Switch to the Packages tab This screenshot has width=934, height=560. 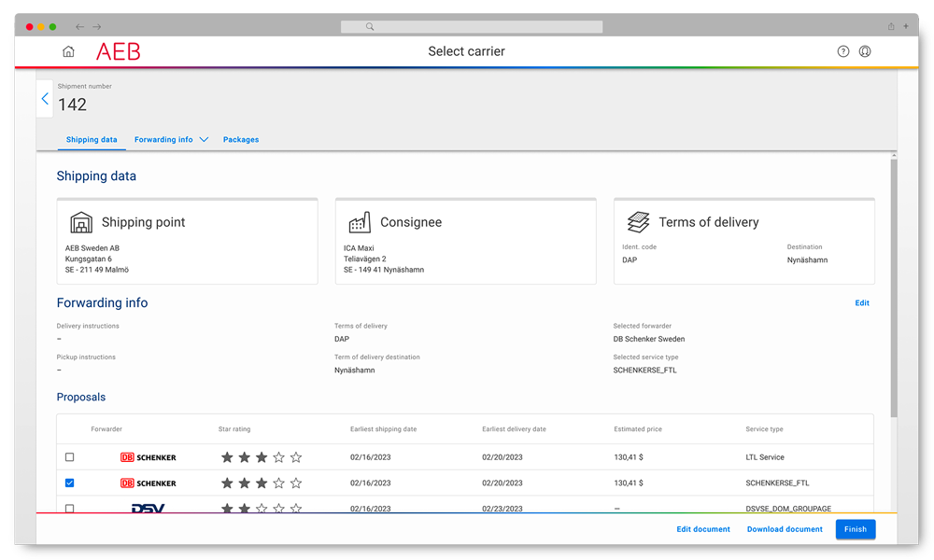[241, 140]
